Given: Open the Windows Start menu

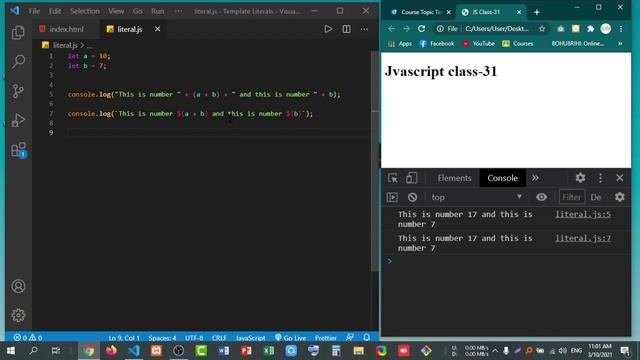Looking at the screenshot, I should tap(11, 351).
